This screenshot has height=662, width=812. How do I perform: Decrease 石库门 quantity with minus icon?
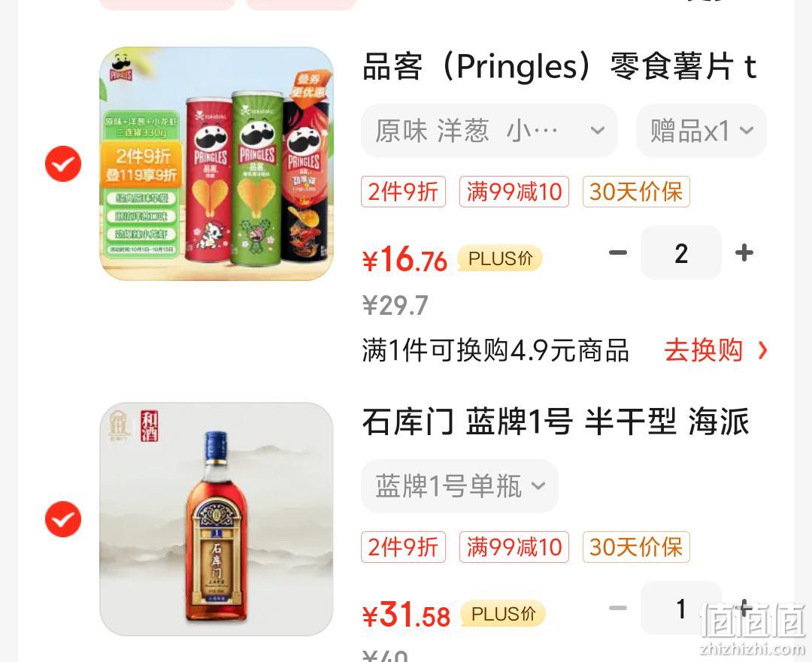[x=618, y=608]
